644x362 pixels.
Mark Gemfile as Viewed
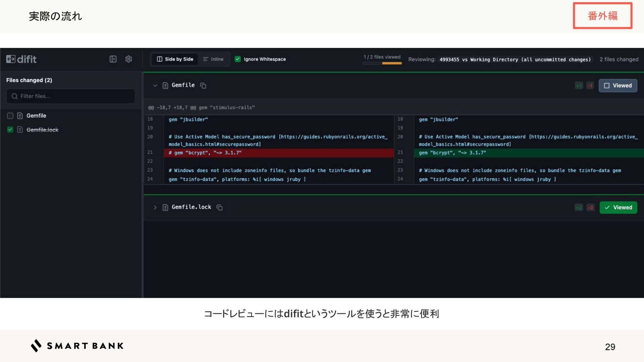point(618,85)
